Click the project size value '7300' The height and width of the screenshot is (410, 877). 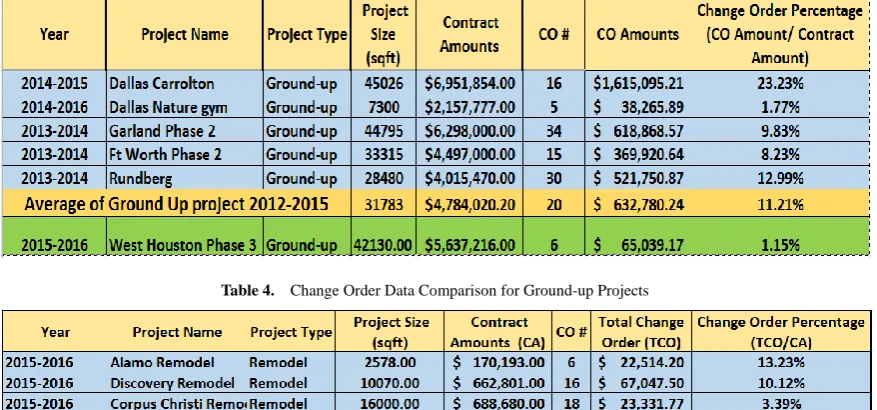(384, 107)
